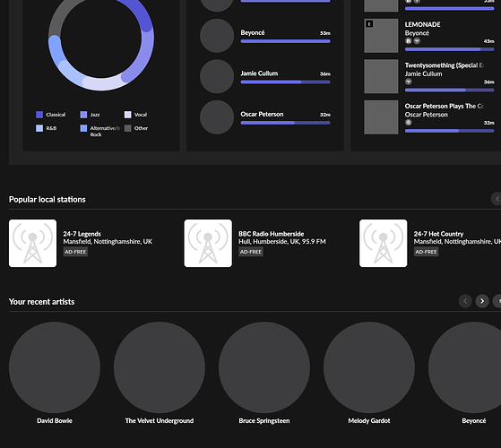Screen dimensions: 501x448
Task: Click Oscar Peterson artist listening time bar
Action: [x=285, y=123]
